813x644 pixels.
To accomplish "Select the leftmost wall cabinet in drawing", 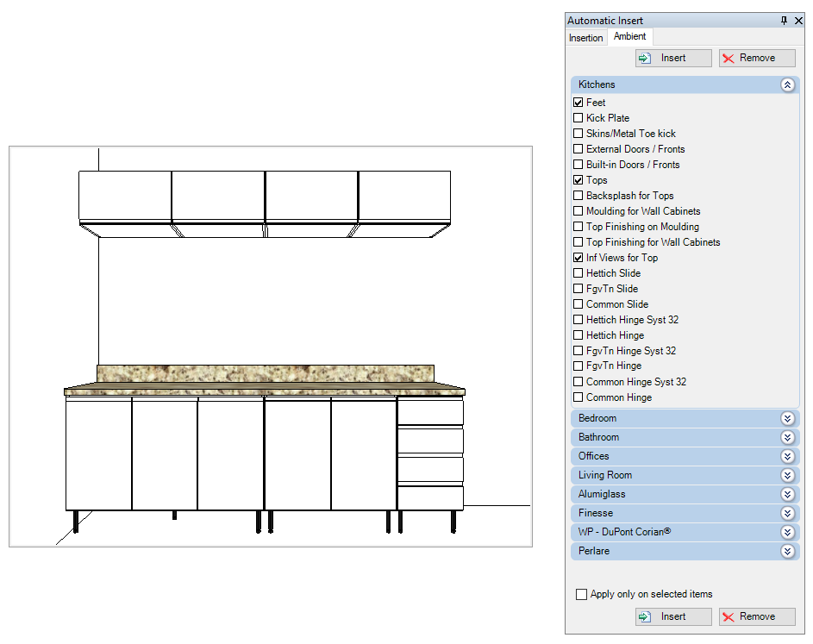I will [125, 196].
